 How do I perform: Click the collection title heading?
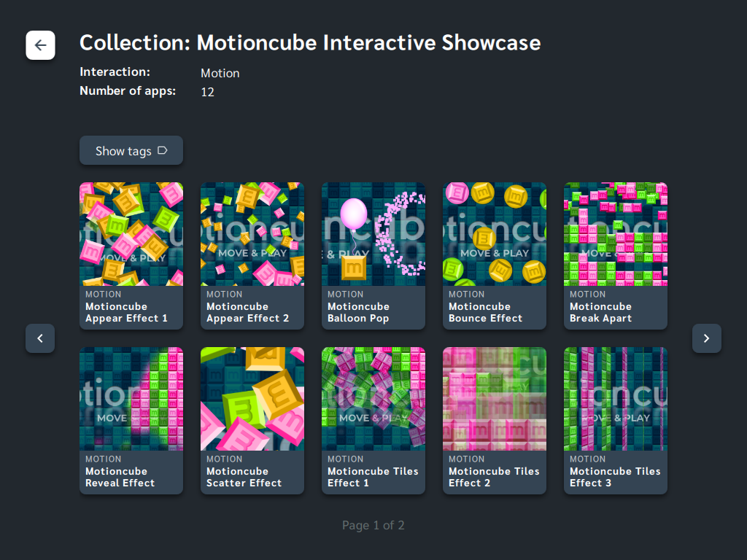point(310,43)
